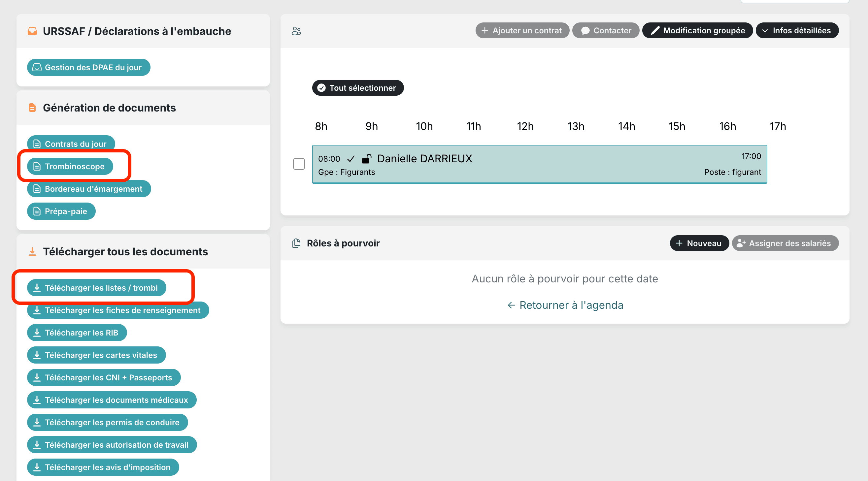
Task: Download les listes / trombi
Action: [97, 288]
